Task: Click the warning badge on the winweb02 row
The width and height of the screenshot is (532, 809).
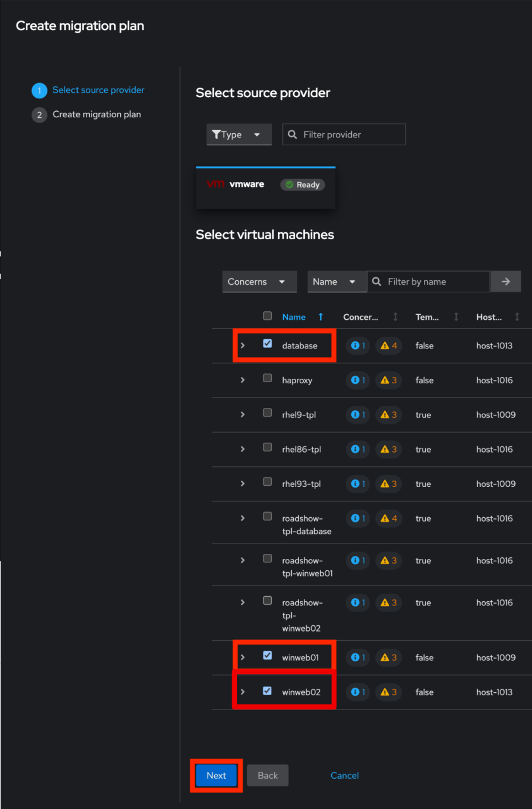Action: 389,692
